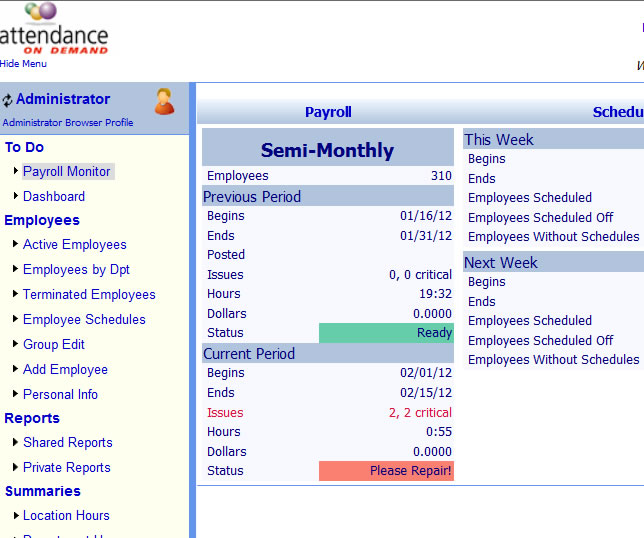Click the '0, 0 critical' issues value
This screenshot has width=644, height=538.
[x=420, y=274]
